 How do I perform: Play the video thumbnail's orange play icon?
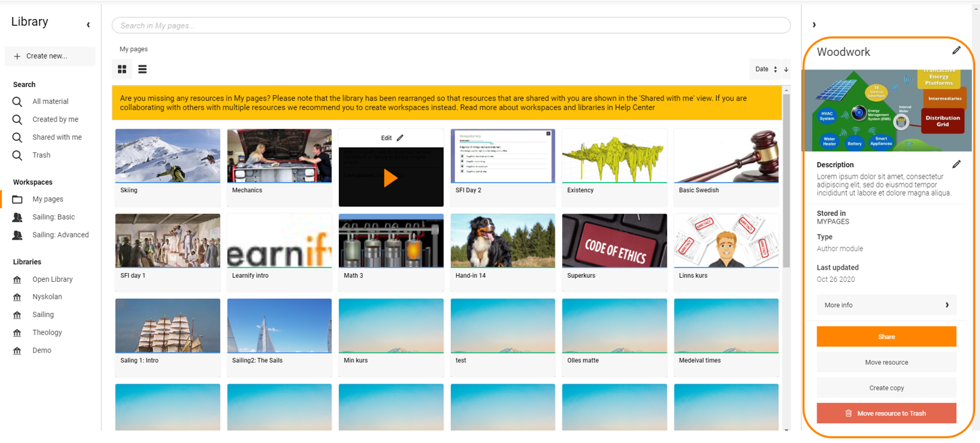click(x=390, y=178)
